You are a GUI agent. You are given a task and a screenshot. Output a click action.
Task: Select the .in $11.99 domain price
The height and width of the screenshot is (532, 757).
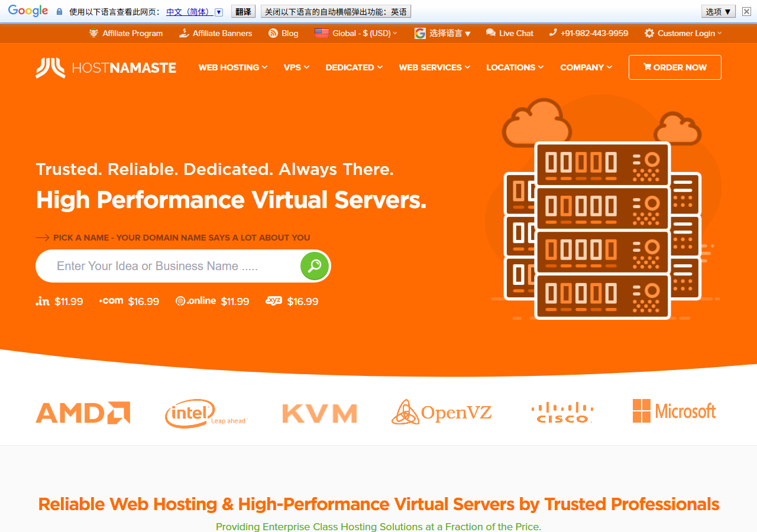pyautogui.click(x=59, y=301)
